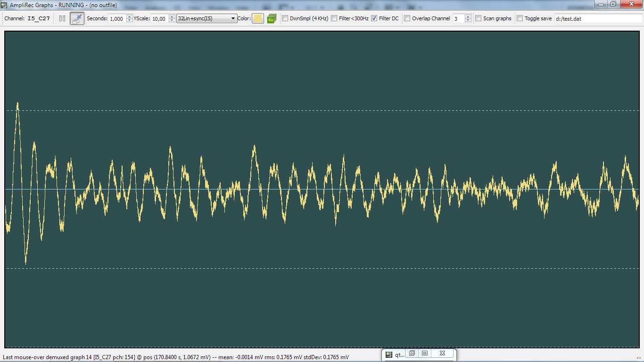
Task: Click the output file path d:/test.dat
Action: click(x=598, y=18)
